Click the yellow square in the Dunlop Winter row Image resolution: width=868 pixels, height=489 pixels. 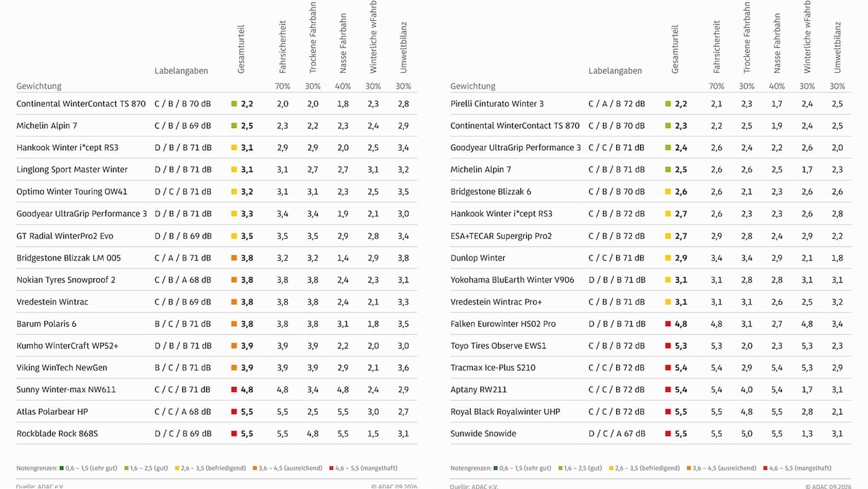[668, 258]
